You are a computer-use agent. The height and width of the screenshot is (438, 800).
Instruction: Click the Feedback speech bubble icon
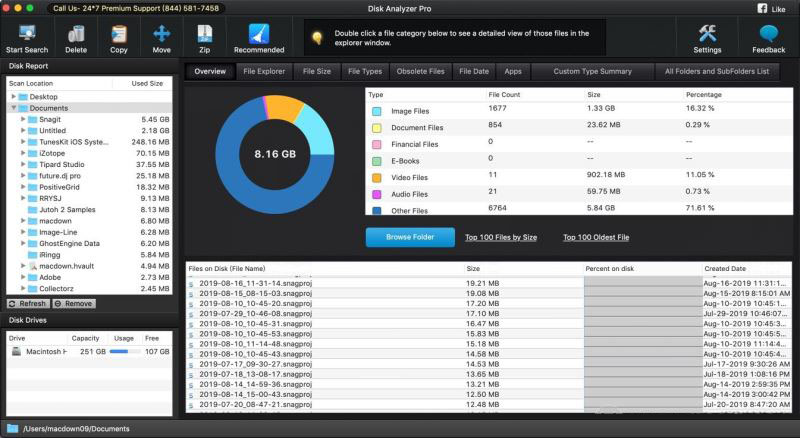(768, 34)
